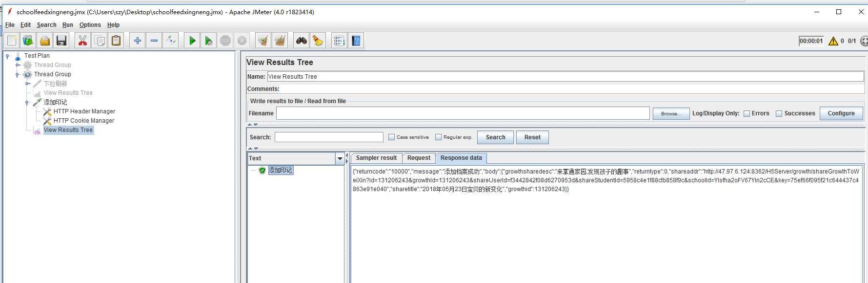Click the Comments input field
This screenshot has width=868, height=283.
point(572,89)
